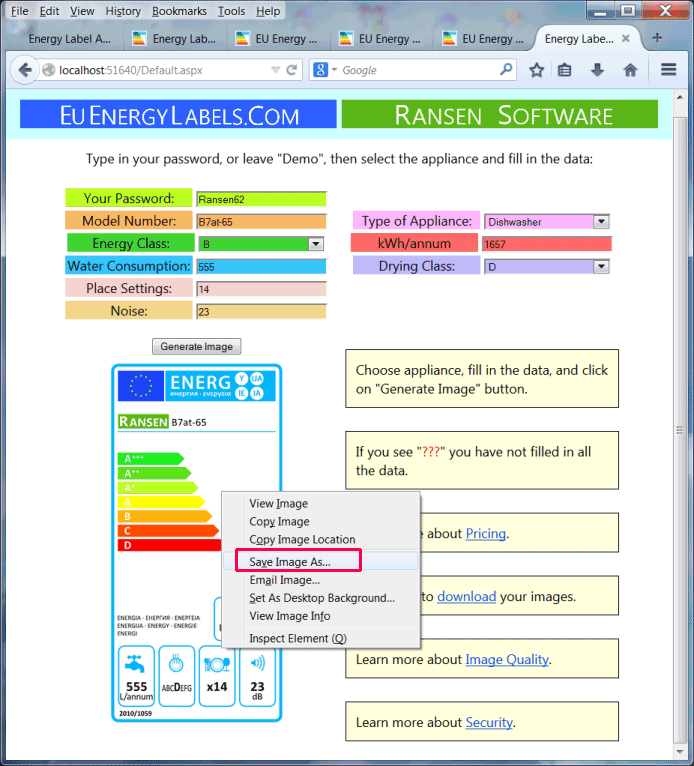Click the page scrollbar up arrow

pyautogui.click(x=679, y=97)
